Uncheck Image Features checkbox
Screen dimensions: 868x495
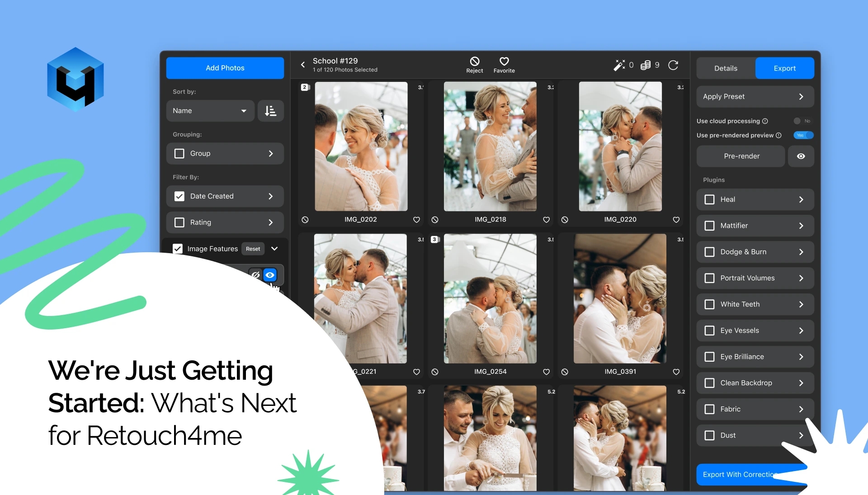pos(178,249)
